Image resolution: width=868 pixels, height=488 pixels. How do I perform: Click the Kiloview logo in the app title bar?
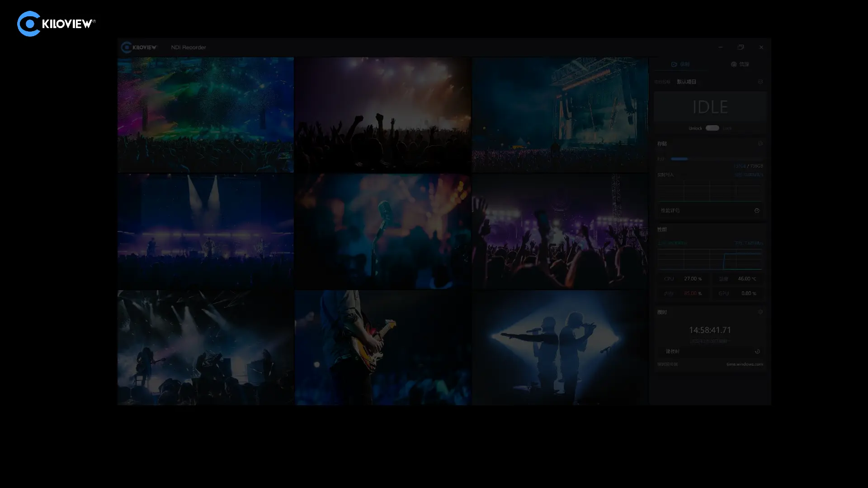point(139,47)
